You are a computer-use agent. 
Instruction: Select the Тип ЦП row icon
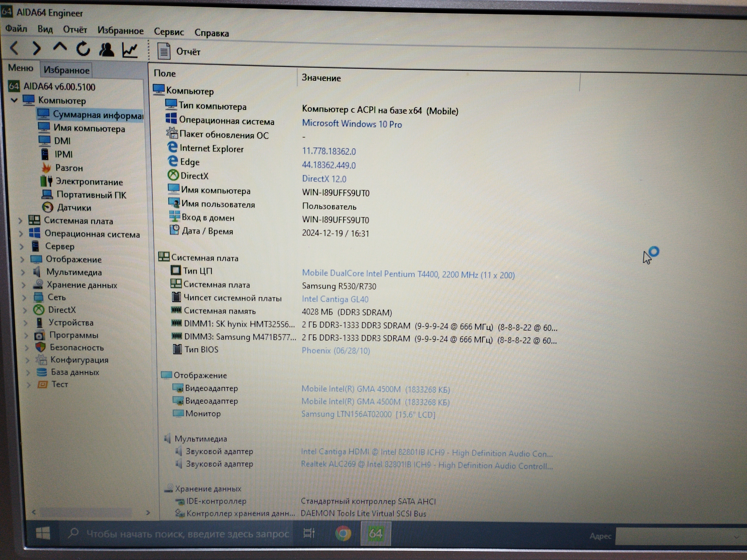coord(176,270)
